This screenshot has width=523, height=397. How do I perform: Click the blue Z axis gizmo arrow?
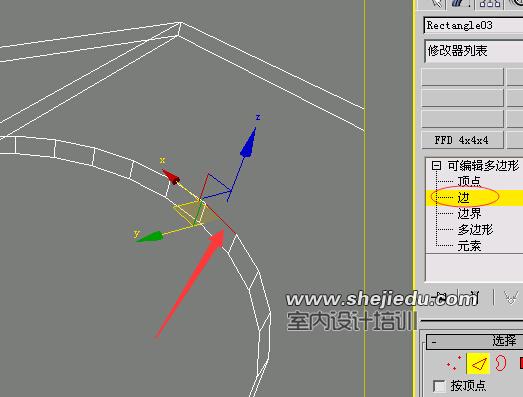pyautogui.click(x=248, y=142)
